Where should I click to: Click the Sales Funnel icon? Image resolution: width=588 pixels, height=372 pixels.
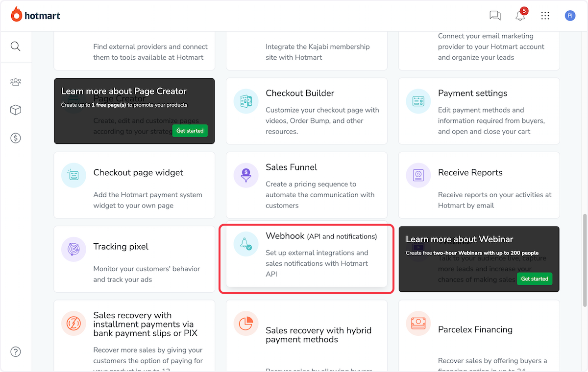(x=246, y=175)
